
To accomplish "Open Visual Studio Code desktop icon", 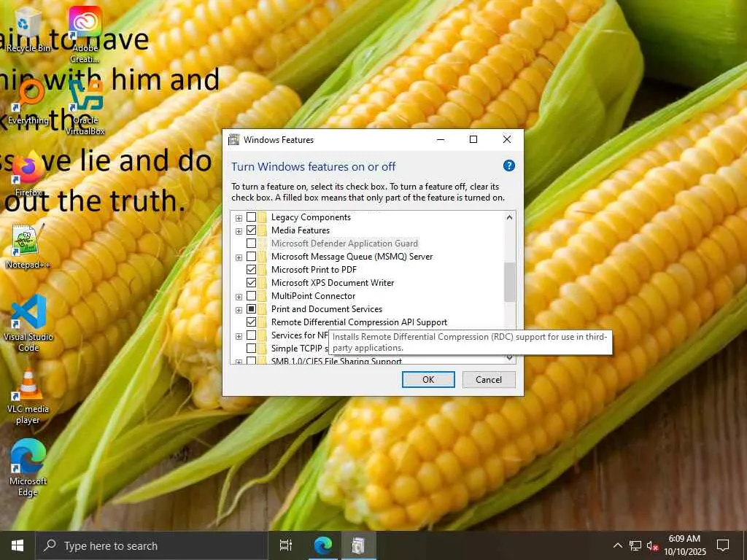I will click(x=28, y=323).
